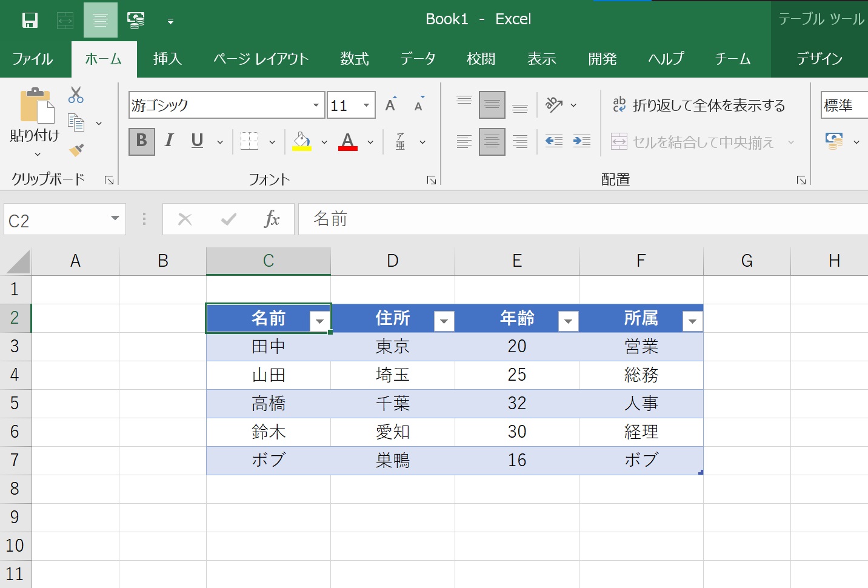Decrease font size with the small A icon
Viewport: 868px width, 588px height.
tap(419, 104)
